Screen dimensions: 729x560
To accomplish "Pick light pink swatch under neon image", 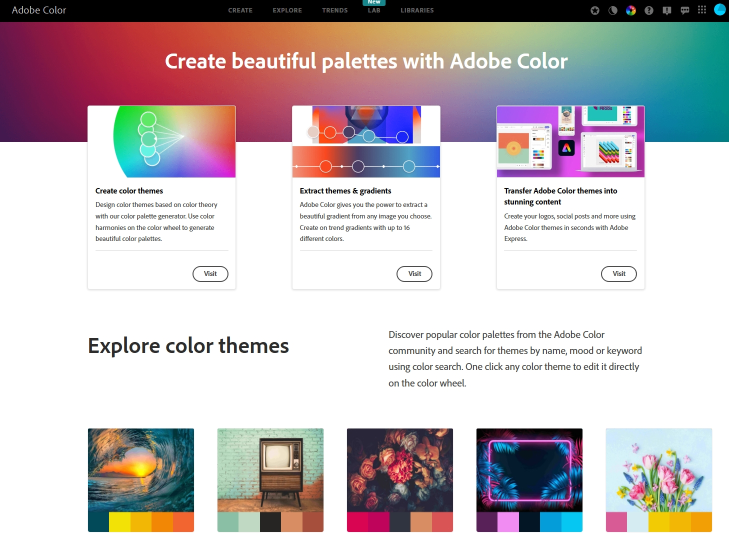I will 508,522.
